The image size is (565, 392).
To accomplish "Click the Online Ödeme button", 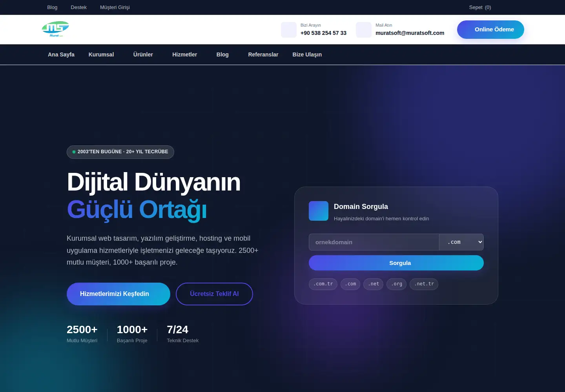I will [x=490, y=29].
